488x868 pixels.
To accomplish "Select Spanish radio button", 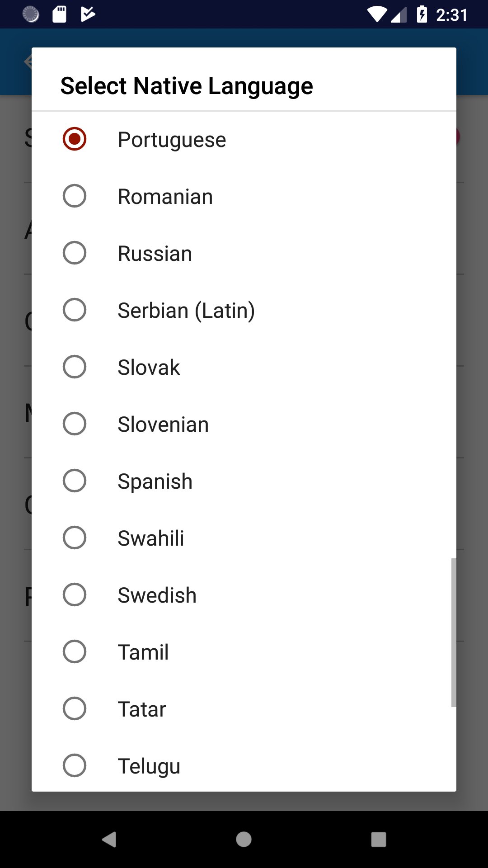I will 75,481.
